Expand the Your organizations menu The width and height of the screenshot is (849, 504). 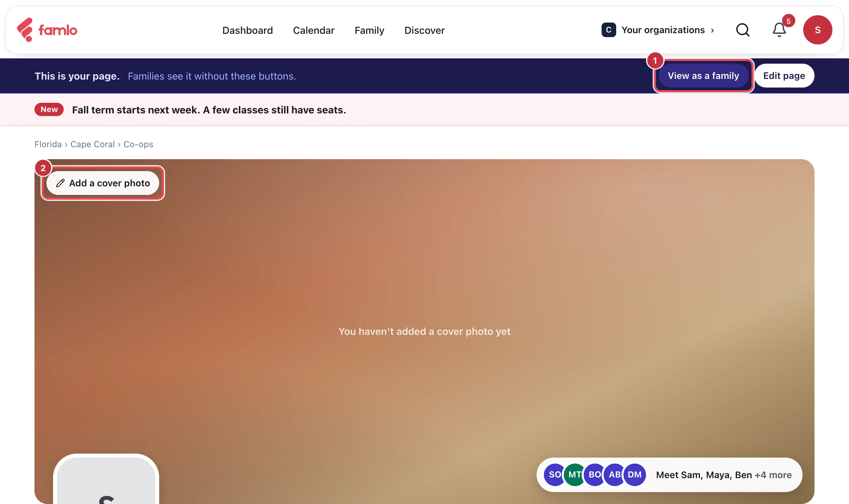(658, 30)
